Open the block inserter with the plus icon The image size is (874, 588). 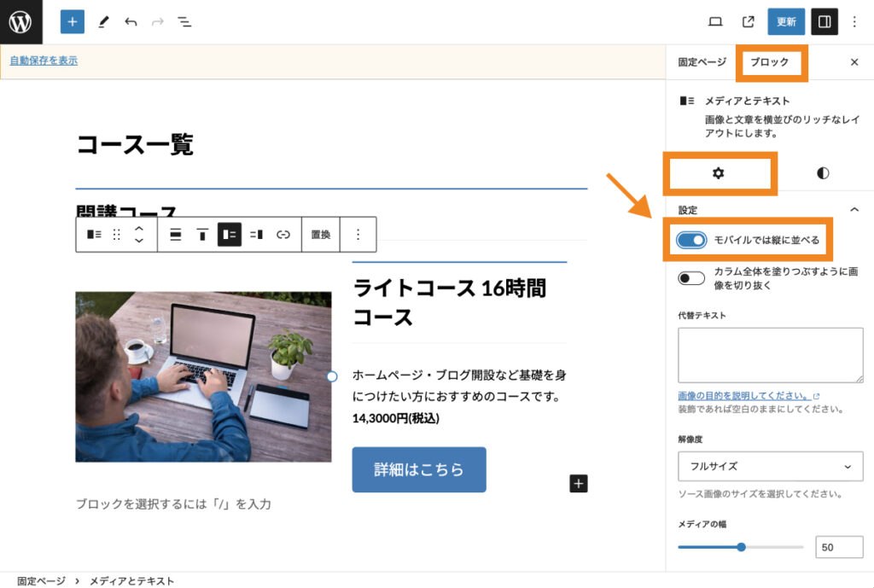(72, 21)
